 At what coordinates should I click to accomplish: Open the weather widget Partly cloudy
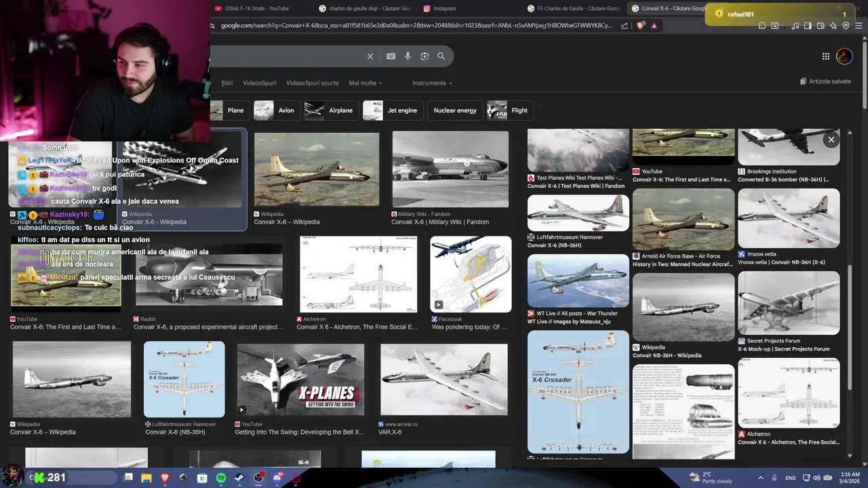[710, 478]
